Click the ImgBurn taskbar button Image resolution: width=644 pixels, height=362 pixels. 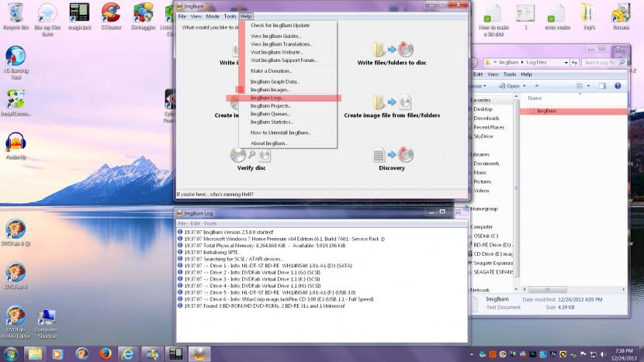(199, 353)
